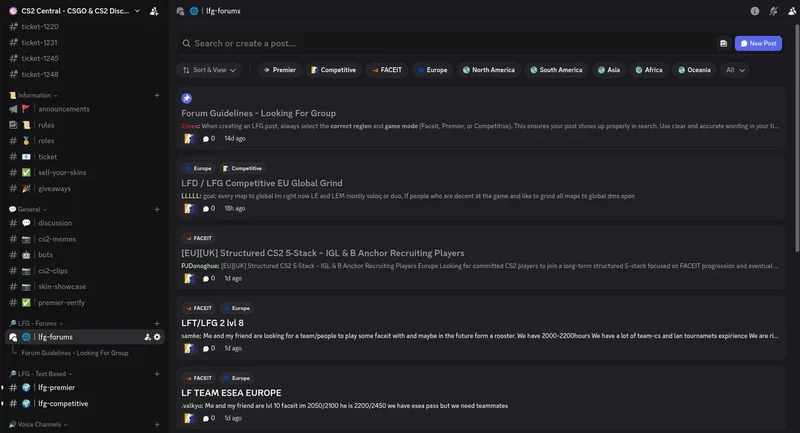The image size is (800, 433).
Task: Open the Sort & View dropdown
Action: [209, 70]
